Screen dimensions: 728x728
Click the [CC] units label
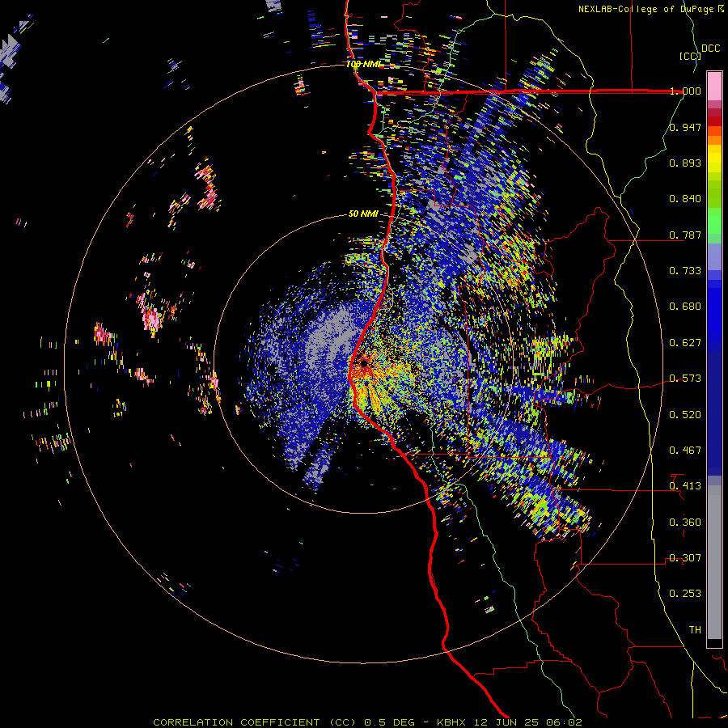(x=690, y=56)
